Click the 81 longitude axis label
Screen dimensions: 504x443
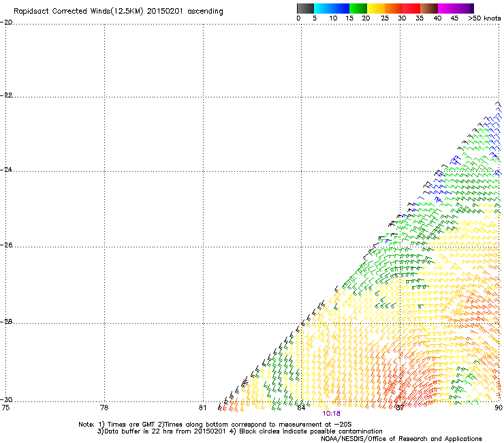click(202, 408)
